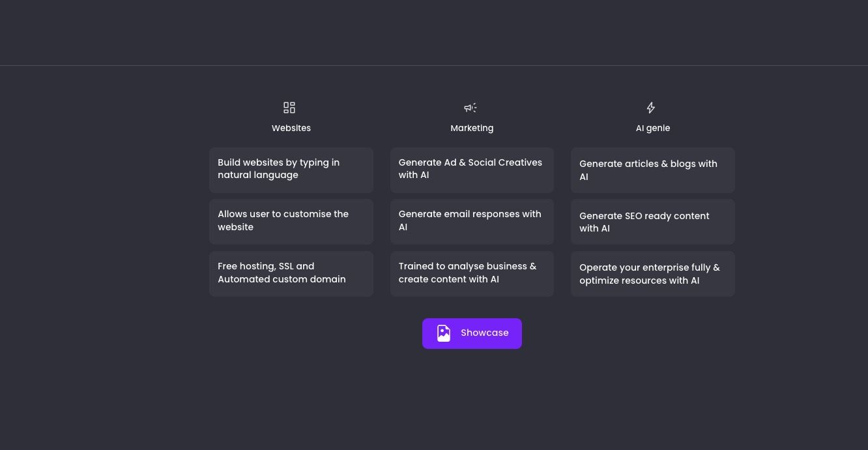Click 'Generate email responses with AI' card
The height and width of the screenshot is (450, 868).
click(472, 221)
